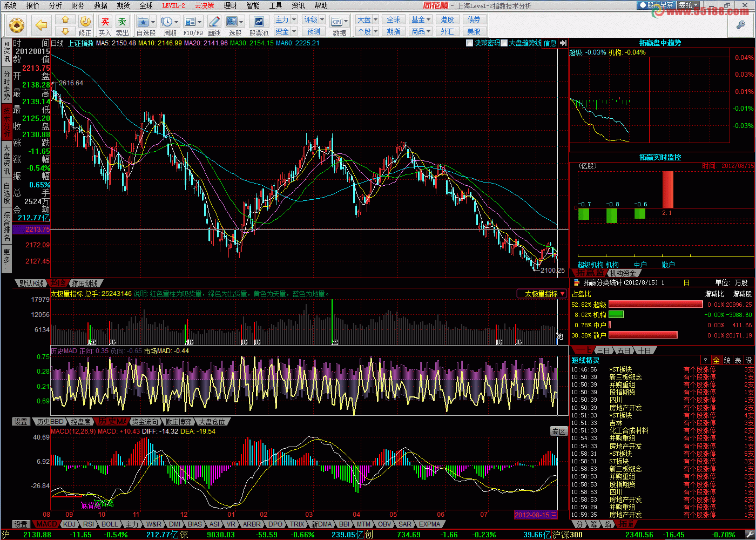This screenshot has width=756, height=540.
Task: Switch to the 资金流向 tab
Action: [145, 421]
